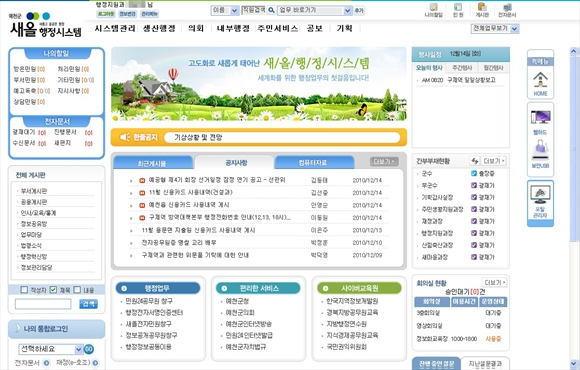Open the 게시판 icon in top toolbar
Viewport: 580px width, 370px height.
coord(482,7)
